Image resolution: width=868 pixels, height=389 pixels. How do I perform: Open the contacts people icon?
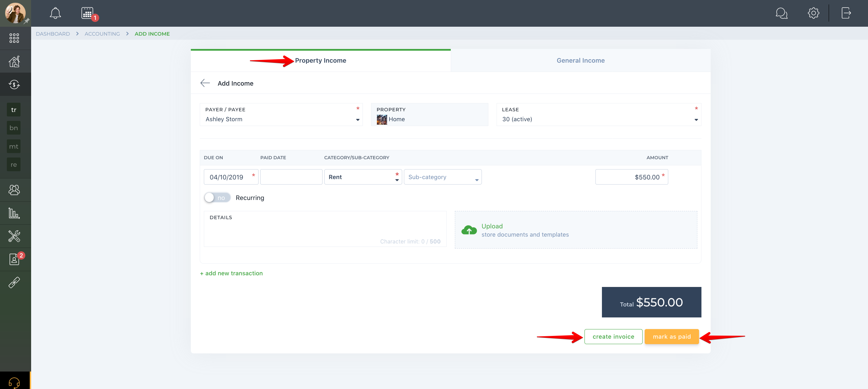click(14, 190)
